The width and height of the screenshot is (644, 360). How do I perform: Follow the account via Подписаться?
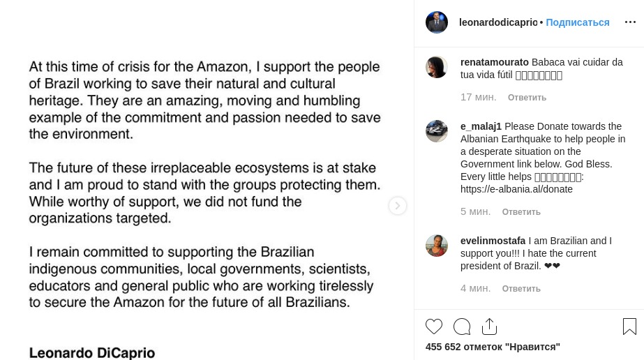coord(578,22)
